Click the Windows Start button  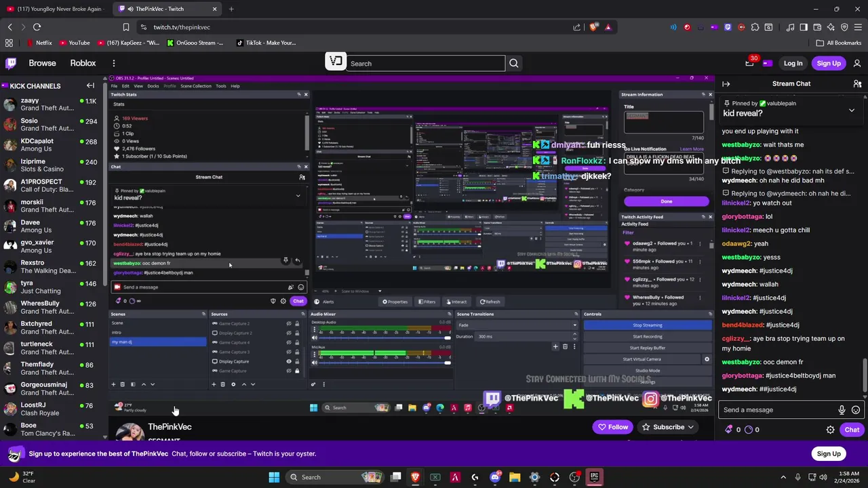click(274, 477)
